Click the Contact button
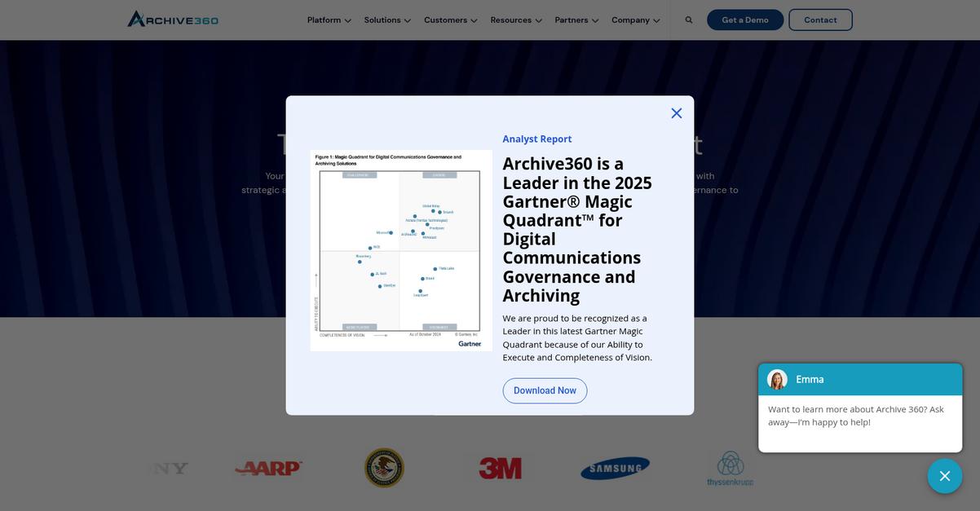The image size is (980, 511). click(x=820, y=20)
